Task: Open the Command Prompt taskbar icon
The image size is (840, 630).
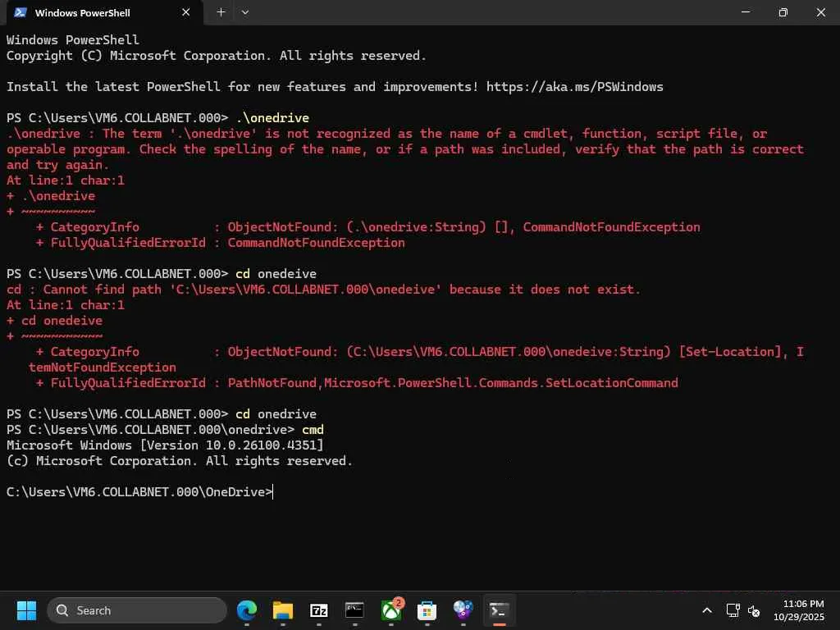Action: click(354, 610)
